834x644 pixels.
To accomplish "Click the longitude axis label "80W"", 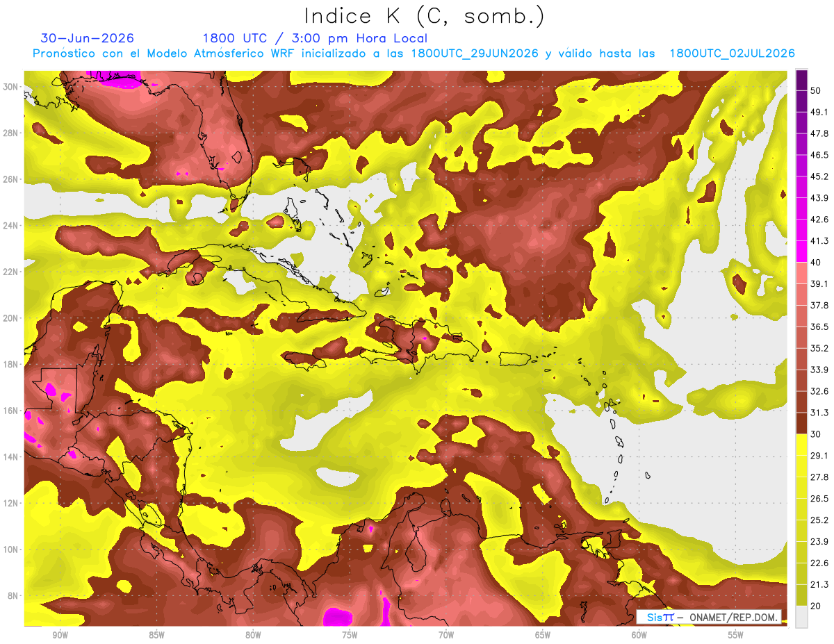I will [253, 635].
